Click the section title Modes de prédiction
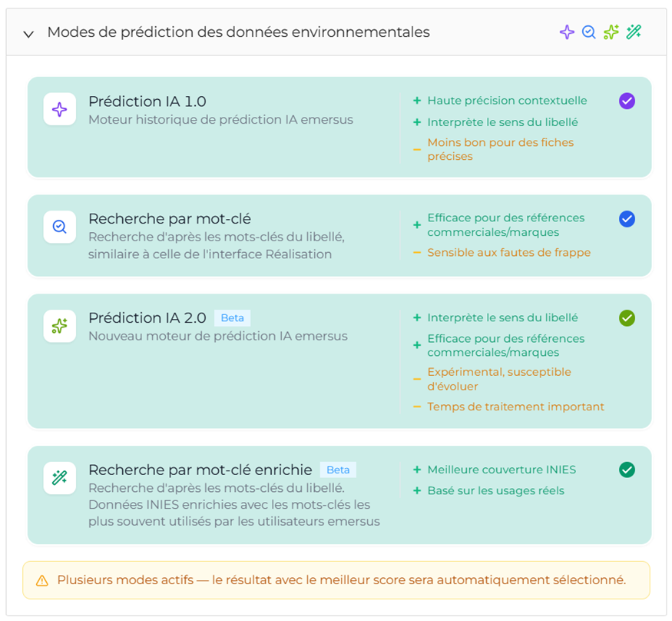The height and width of the screenshot is (621, 672). (238, 32)
